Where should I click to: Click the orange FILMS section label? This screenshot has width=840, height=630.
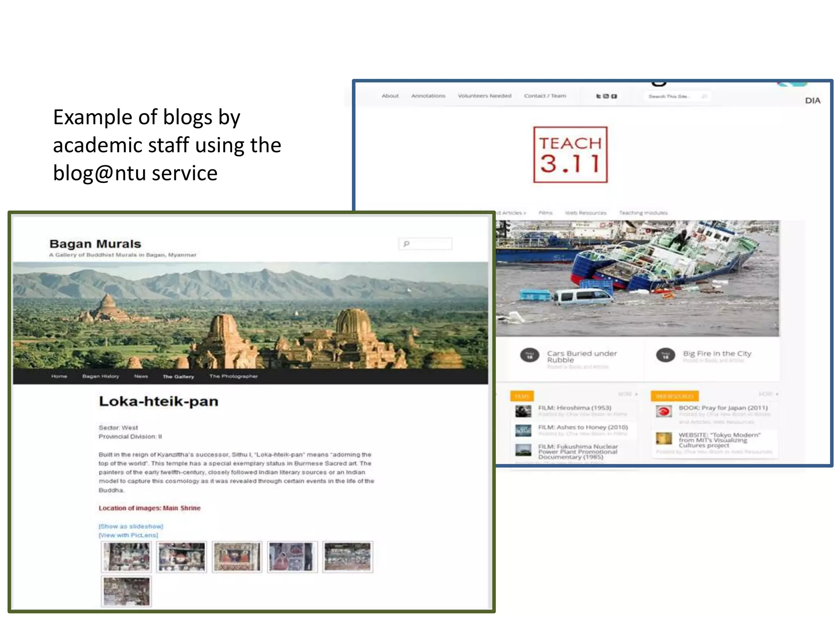(522, 396)
